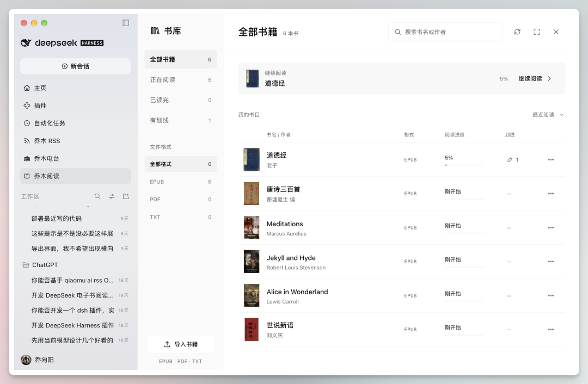
Task: Open Jekyll and Hyde title
Action: tap(291, 258)
